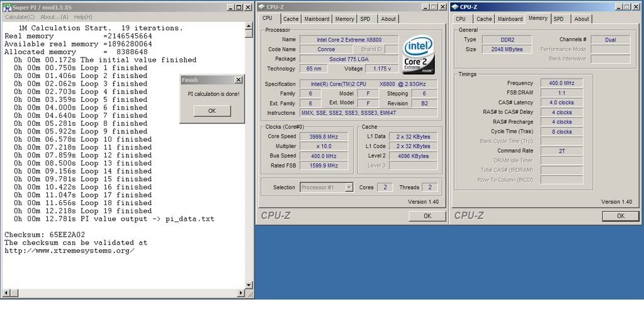Click the Revision value B2

pyautogui.click(x=425, y=103)
